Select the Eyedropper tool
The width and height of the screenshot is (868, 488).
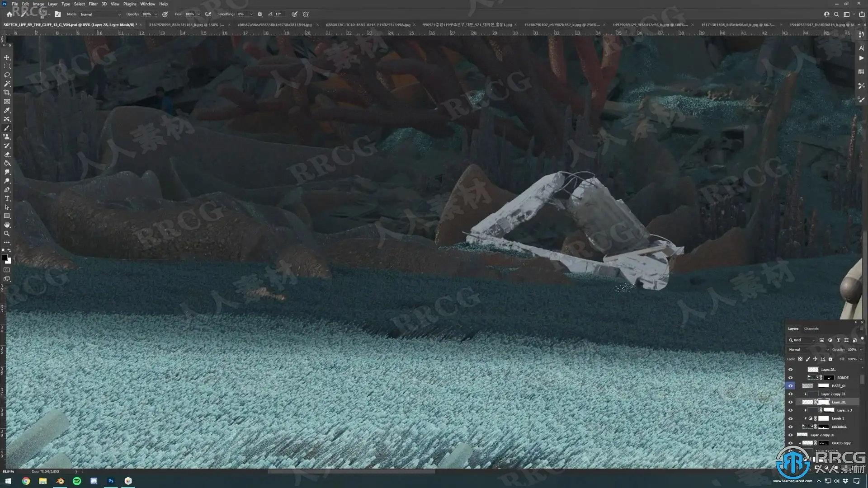coord(7,110)
